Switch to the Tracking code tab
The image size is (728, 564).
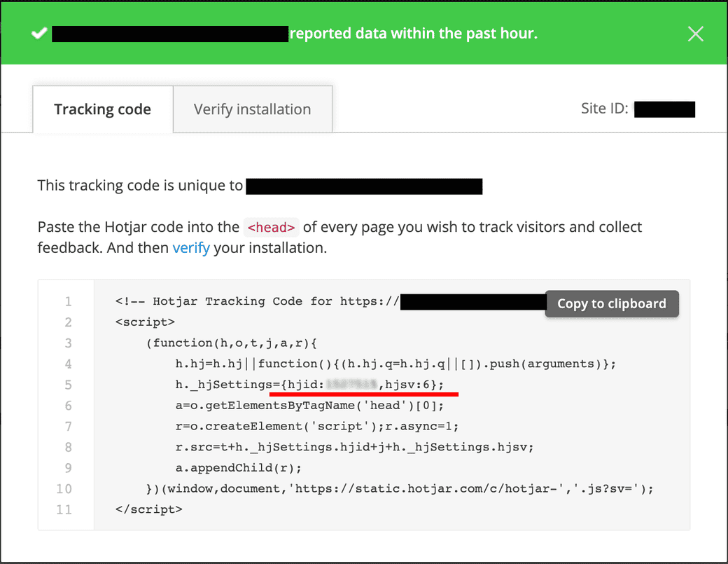pyautogui.click(x=103, y=109)
